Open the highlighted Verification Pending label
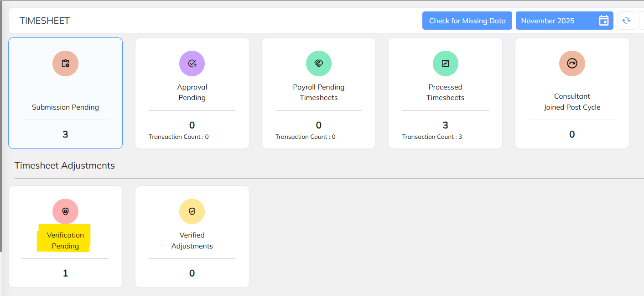Image resolution: width=644 pixels, height=296 pixels. pos(65,240)
